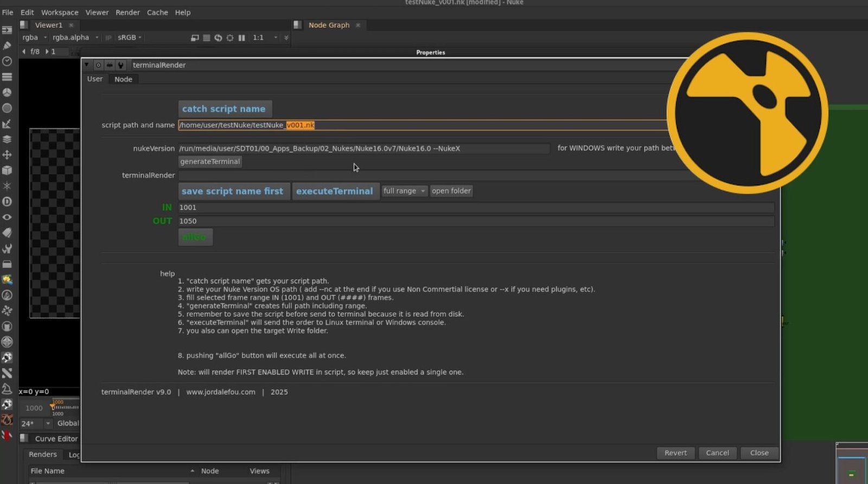Click the timeline frame slider marker
This screenshot has width=868, height=484.
pyautogui.click(x=53, y=406)
